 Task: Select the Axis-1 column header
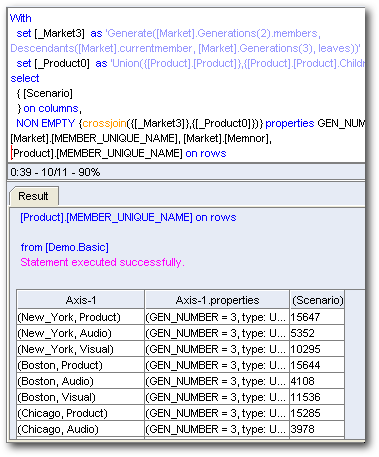(x=81, y=300)
